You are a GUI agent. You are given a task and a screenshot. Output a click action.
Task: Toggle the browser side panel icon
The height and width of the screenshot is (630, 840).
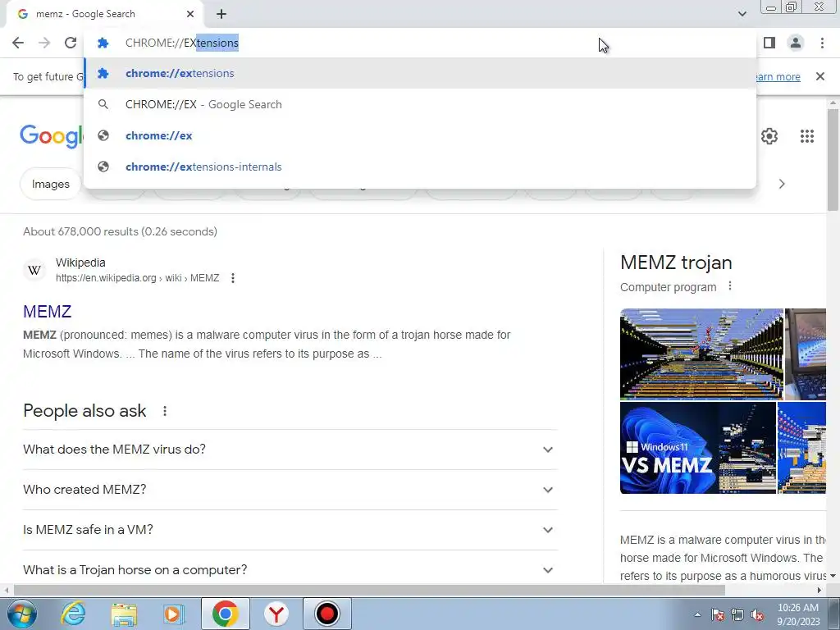769,43
